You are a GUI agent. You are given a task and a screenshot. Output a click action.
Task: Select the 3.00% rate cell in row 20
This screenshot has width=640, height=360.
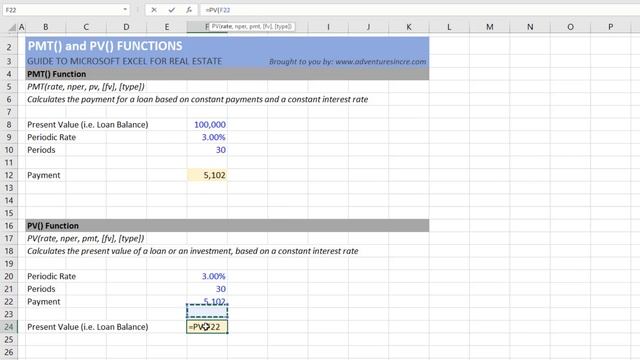(207, 276)
